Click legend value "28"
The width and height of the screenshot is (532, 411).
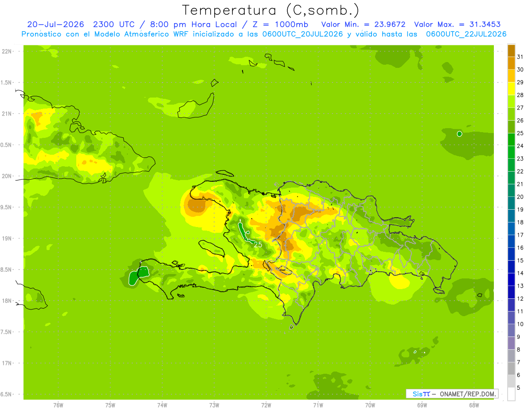[520, 95]
